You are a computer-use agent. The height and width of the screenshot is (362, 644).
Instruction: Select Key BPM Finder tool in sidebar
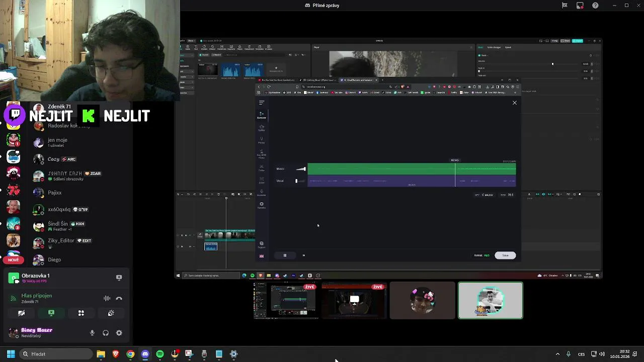(262, 154)
